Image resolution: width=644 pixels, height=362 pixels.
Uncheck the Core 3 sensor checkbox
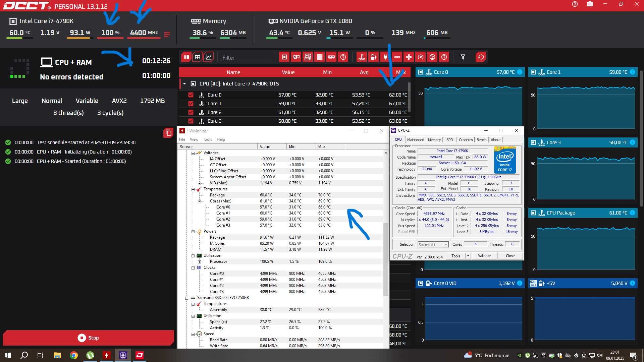(x=191, y=121)
